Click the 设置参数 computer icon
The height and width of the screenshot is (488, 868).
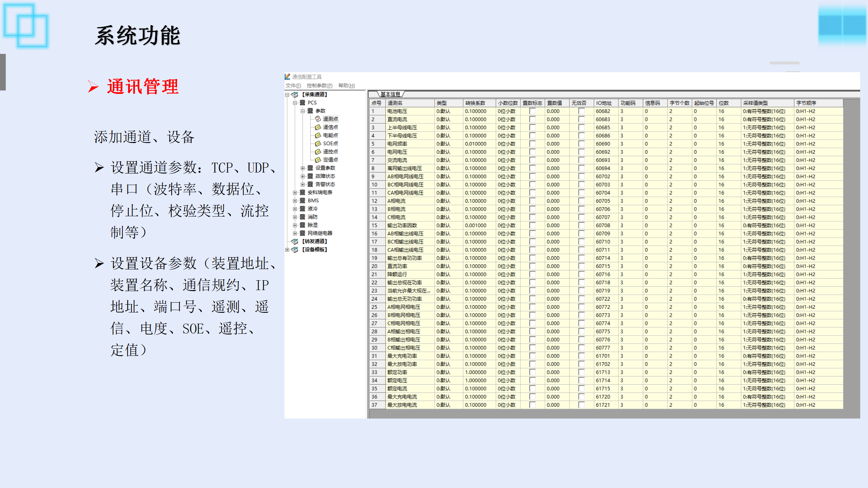pos(310,168)
